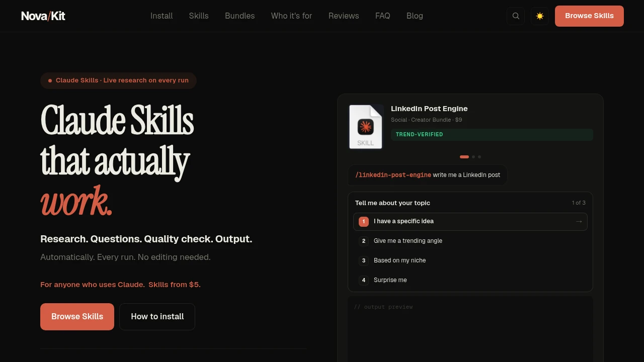This screenshot has width=644, height=362.
Task: Click the SKILL file icon thumbnail
Action: point(366,127)
